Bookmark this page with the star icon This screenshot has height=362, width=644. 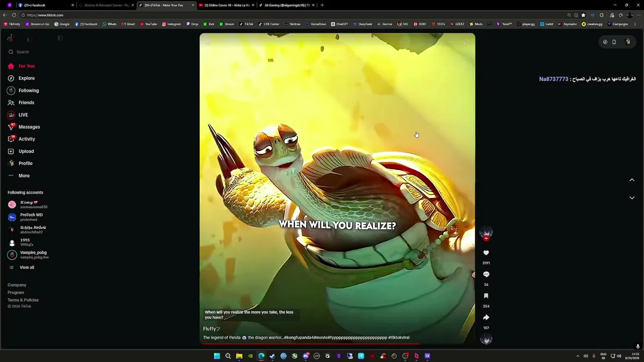(583, 15)
